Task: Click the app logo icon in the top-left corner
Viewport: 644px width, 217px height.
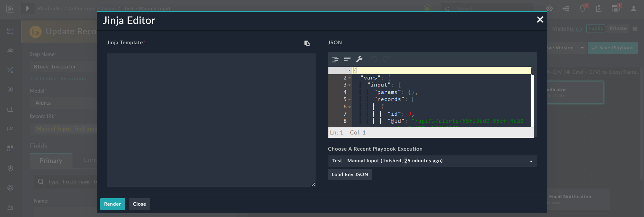Action: [10, 9]
